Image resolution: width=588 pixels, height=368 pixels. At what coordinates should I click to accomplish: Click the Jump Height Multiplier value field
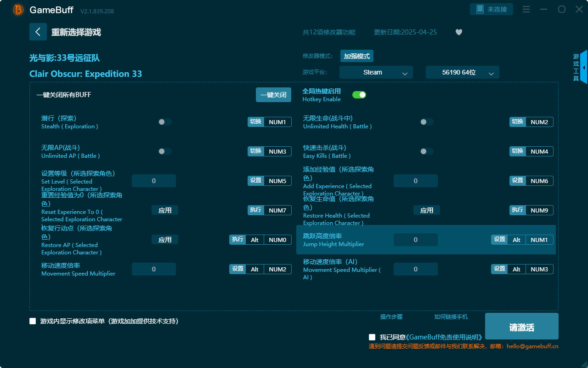pos(415,240)
